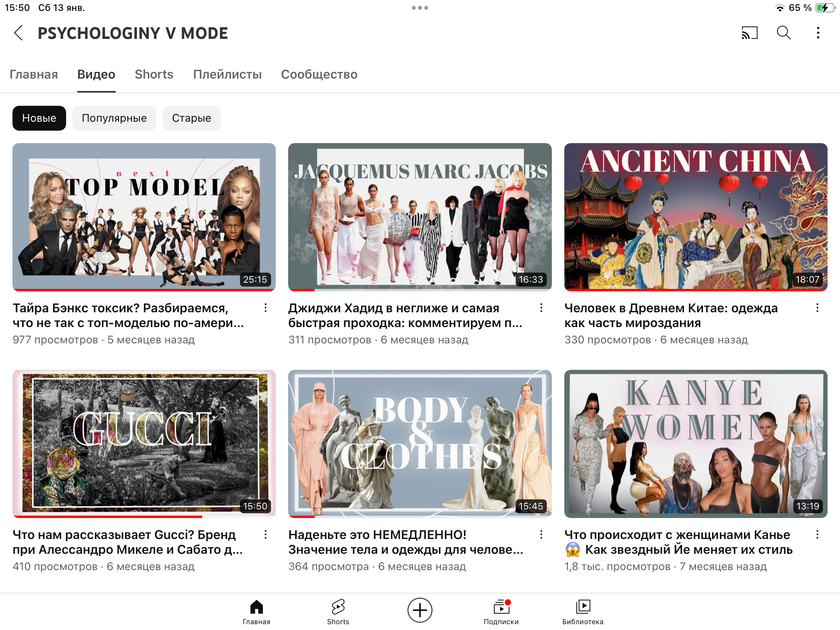Open Подписки subscriptions icon

coord(501,611)
